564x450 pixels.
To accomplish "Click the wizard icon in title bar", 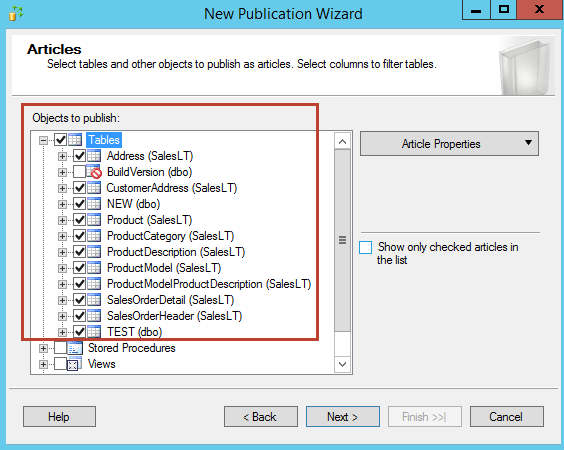I will coord(15,14).
